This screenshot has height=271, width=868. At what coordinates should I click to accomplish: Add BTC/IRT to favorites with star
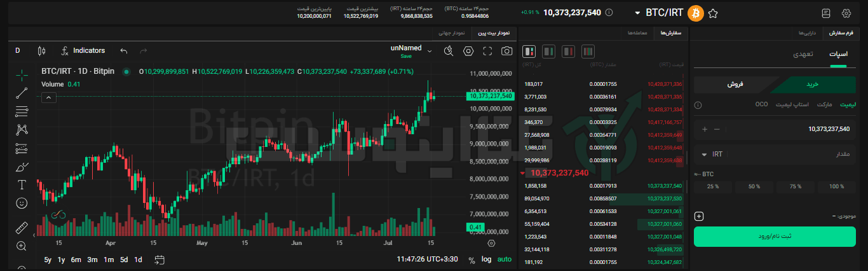click(x=713, y=13)
